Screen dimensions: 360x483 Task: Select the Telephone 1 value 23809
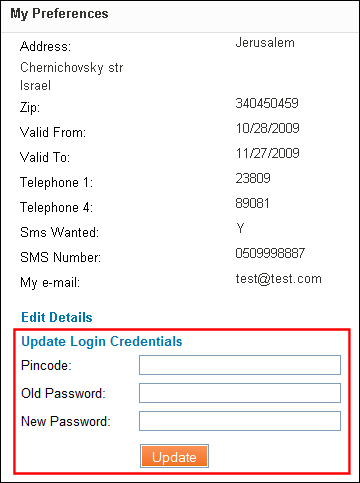coord(253,178)
